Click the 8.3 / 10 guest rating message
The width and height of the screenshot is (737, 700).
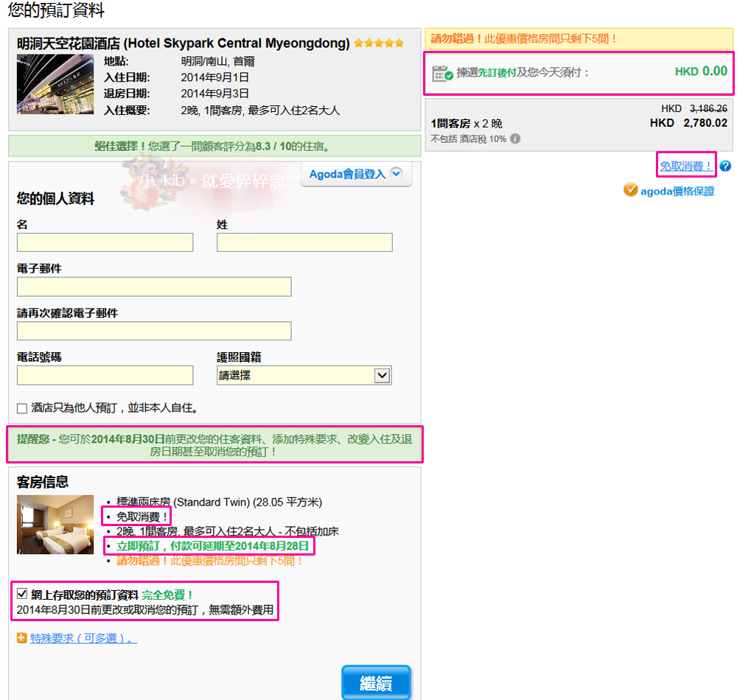point(214,146)
